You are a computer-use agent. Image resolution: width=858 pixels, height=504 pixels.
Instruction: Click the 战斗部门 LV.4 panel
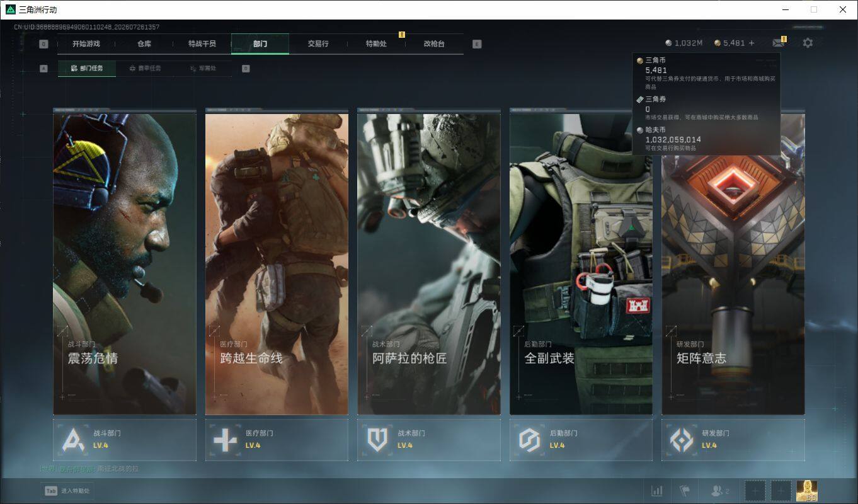(x=125, y=440)
